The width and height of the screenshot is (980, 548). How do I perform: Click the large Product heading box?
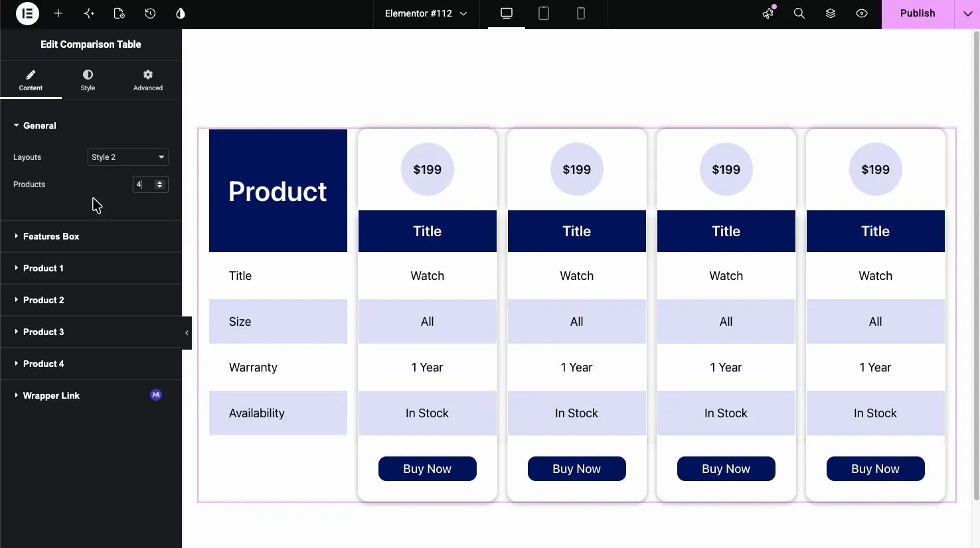point(278,191)
